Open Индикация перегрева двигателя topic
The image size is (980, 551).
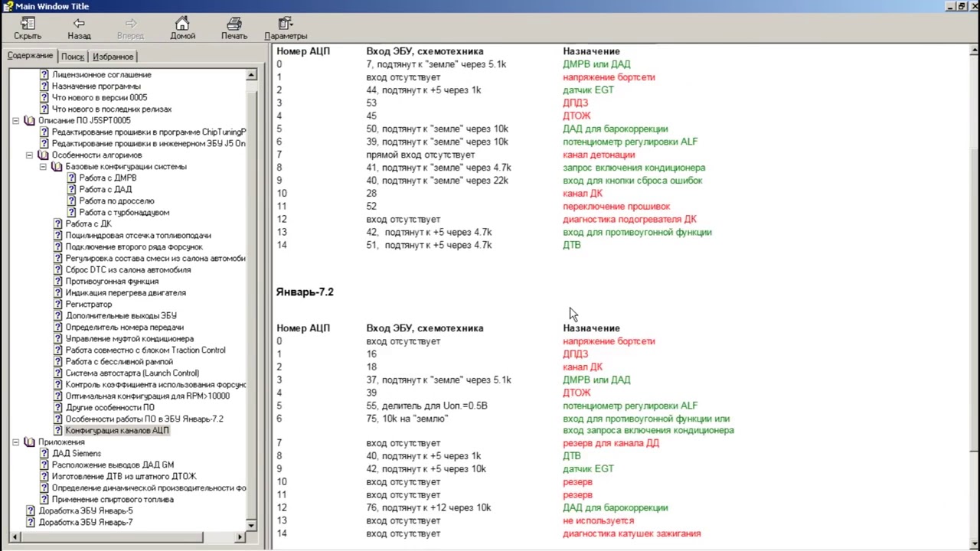click(x=126, y=293)
